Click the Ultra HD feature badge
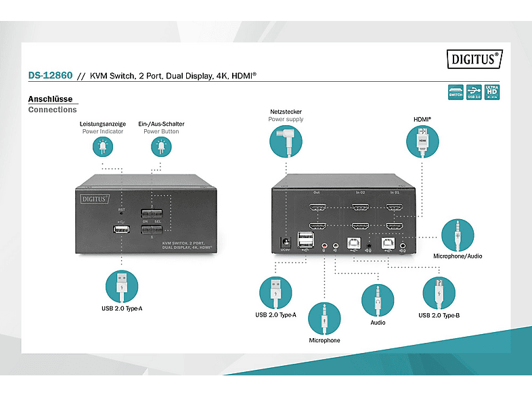 click(492, 92)
